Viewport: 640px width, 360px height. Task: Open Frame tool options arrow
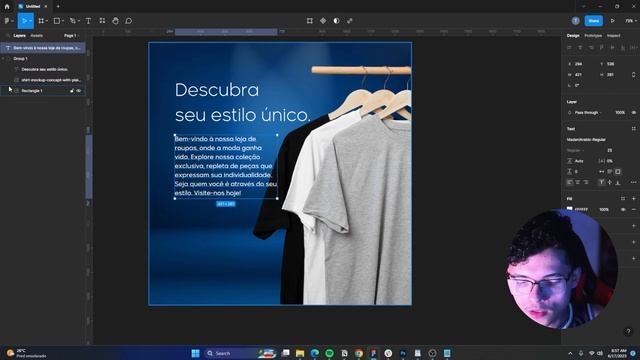[47, 21]
